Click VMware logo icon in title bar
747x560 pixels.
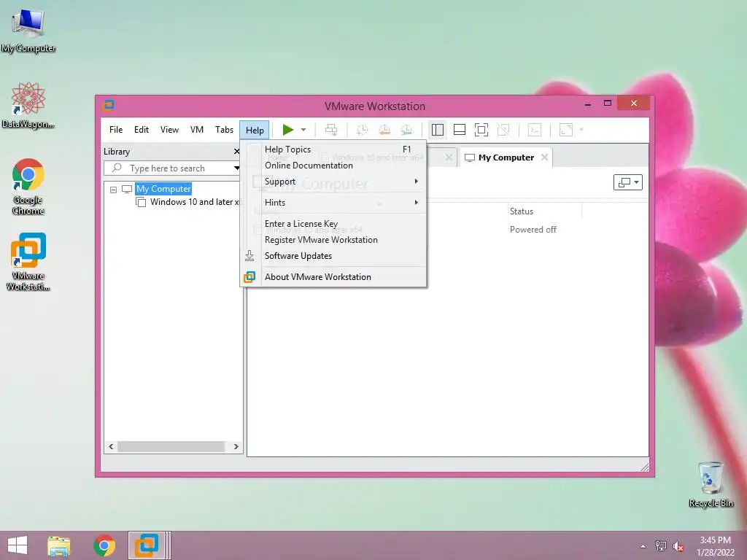coord(109,105)
